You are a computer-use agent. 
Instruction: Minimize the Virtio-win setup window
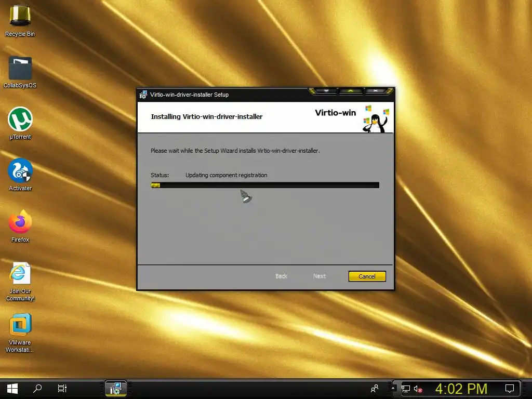(x=326, y=91)
